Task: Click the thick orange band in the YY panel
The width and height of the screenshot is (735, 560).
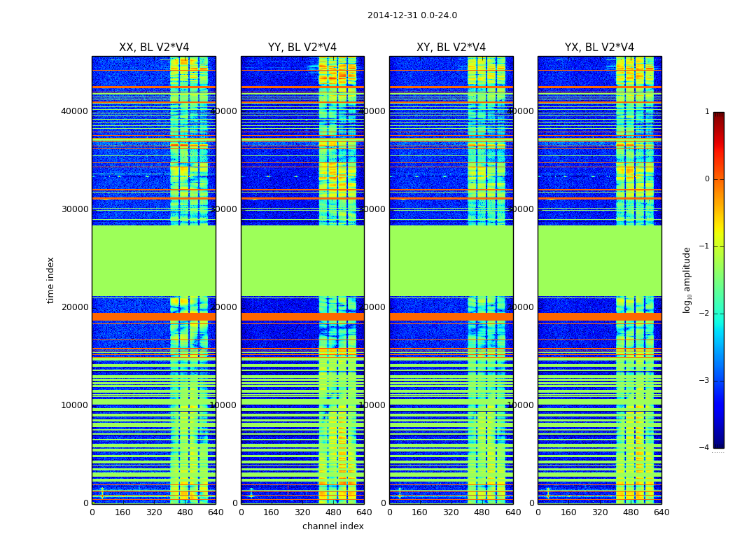Action: (302, 317)
